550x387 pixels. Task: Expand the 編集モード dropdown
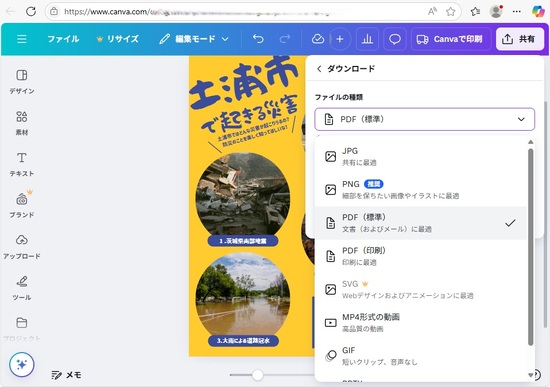(194, 39)
